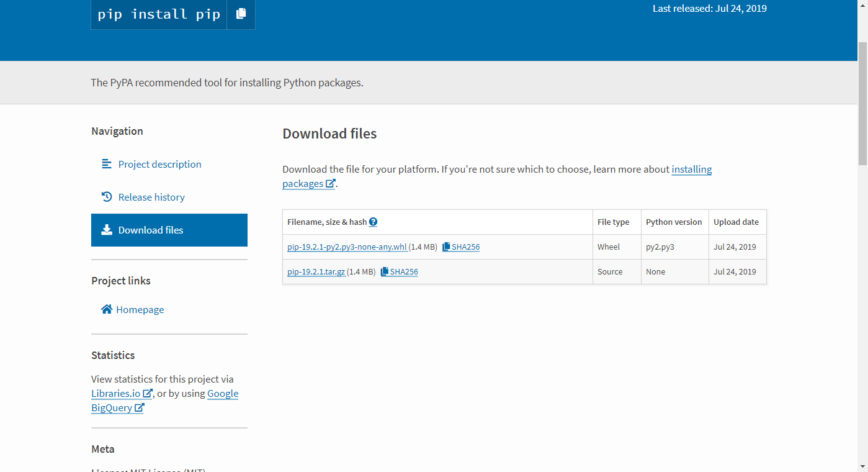This screenshot has height=472, width=868.
Task: Click the PyPA recommended tool summary text
Action: click(x=227, y=83)
